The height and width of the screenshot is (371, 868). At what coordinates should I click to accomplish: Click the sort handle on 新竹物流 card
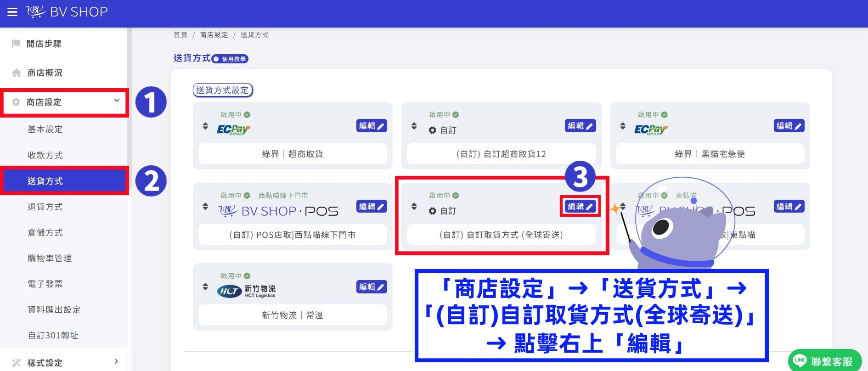coord(205,287)
